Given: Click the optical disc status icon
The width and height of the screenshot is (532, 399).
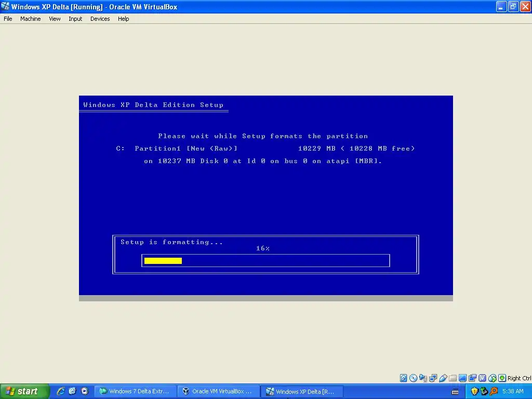Looking at the screenshot, I should [413, 378].
